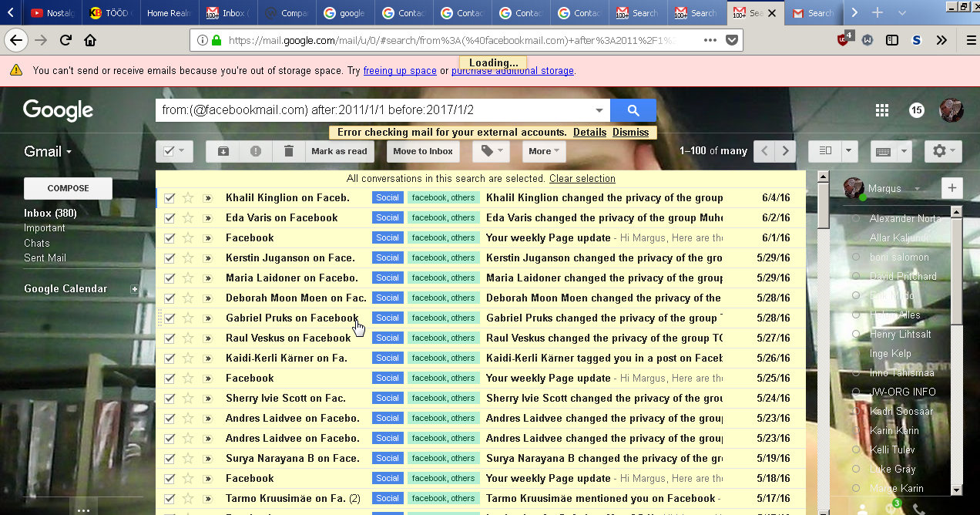Screen dimensions: 980x515
Task: Go back to the previous page
Action: click(x=16, y=40)
